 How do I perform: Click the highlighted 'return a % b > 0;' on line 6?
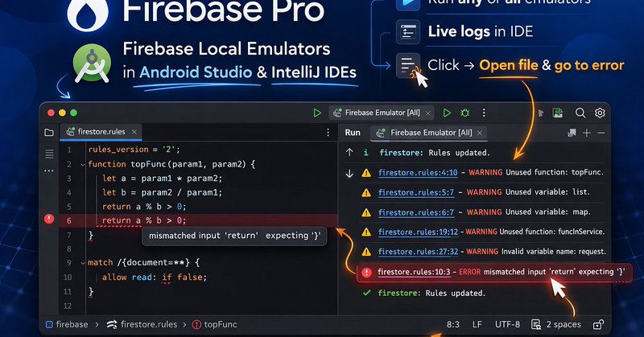click(x=144, y=220)
